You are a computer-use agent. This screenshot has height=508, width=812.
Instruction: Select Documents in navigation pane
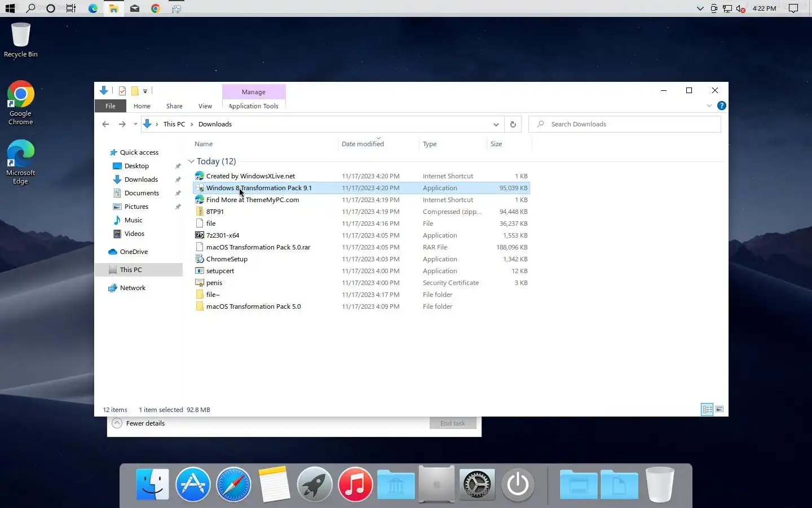(142, 193)
